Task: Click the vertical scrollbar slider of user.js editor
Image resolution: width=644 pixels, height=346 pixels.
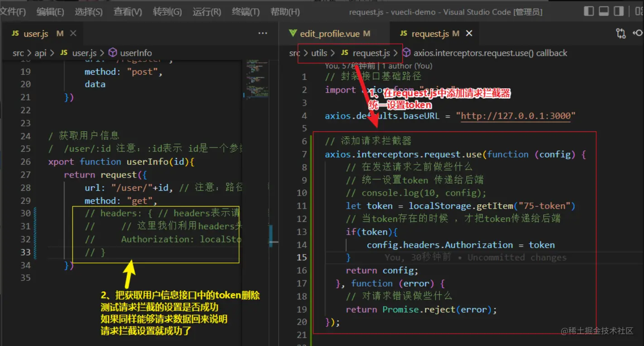Action: click(x=271, y=235)
